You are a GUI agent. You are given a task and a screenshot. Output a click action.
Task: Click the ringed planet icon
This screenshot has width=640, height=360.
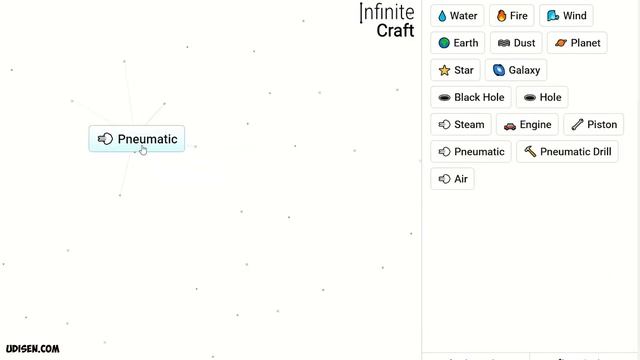[561, 43]
